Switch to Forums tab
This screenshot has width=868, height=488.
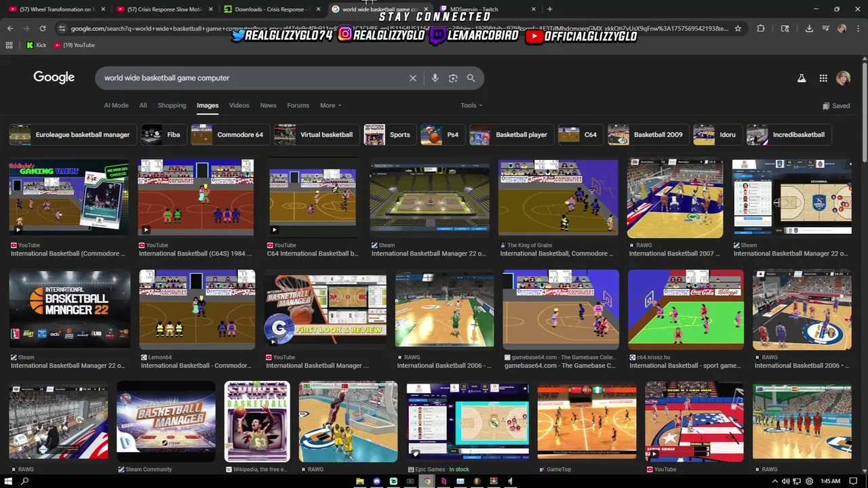pos(298,105)
